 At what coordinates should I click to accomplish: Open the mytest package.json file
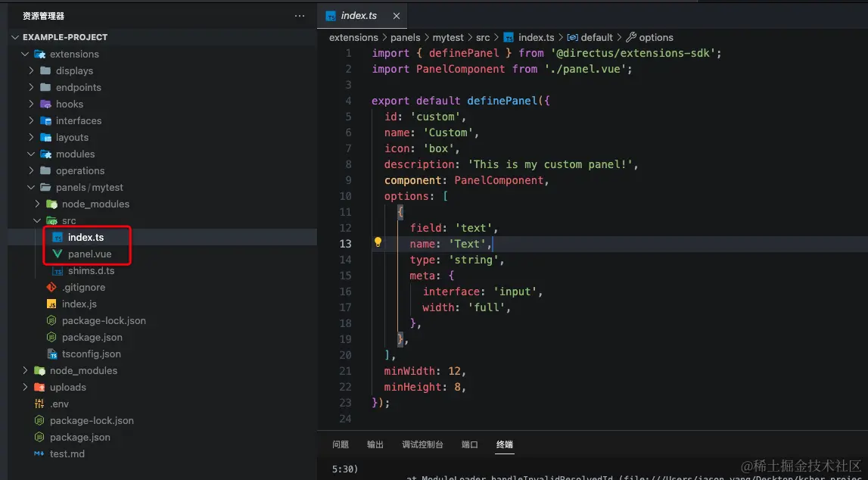92,337
